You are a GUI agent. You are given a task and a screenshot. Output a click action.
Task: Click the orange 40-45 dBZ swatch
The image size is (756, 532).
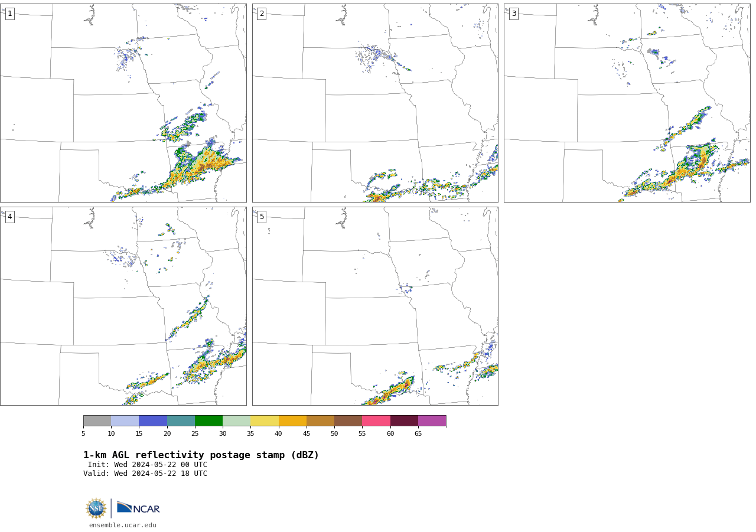[292, 420]
